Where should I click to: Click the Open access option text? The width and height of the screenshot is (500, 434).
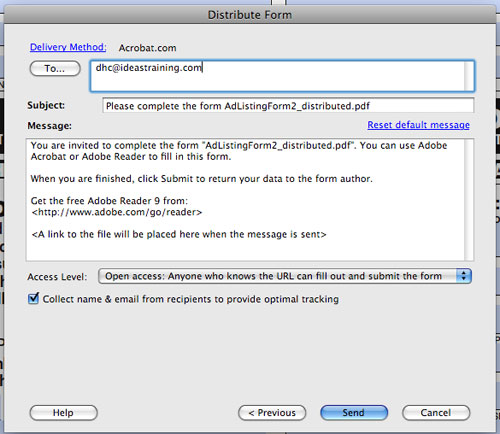(273, 276)
